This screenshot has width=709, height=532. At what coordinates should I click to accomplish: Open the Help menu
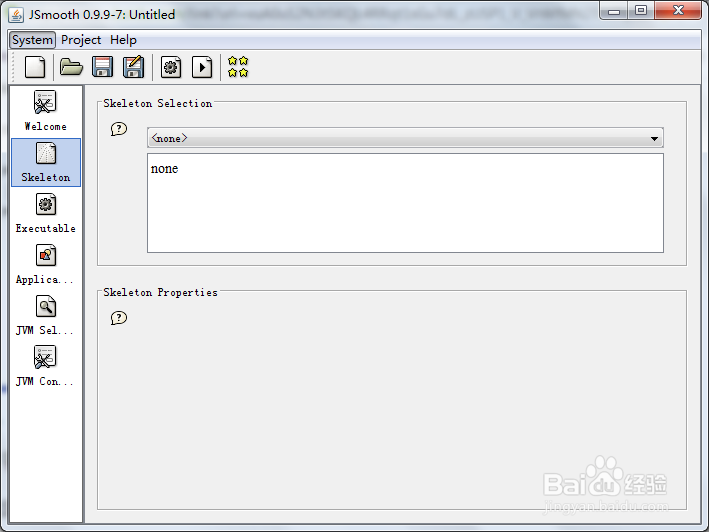coord(123,40)
